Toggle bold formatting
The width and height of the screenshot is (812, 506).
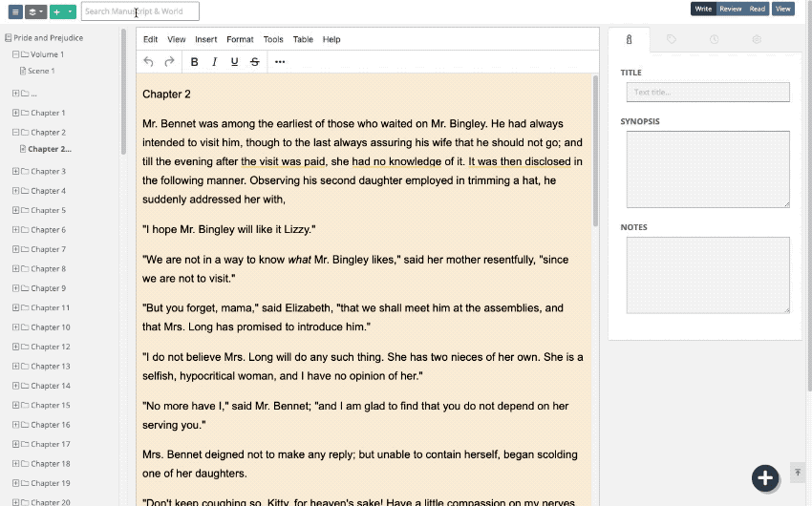pyautogui.click(x=194, y=61)
